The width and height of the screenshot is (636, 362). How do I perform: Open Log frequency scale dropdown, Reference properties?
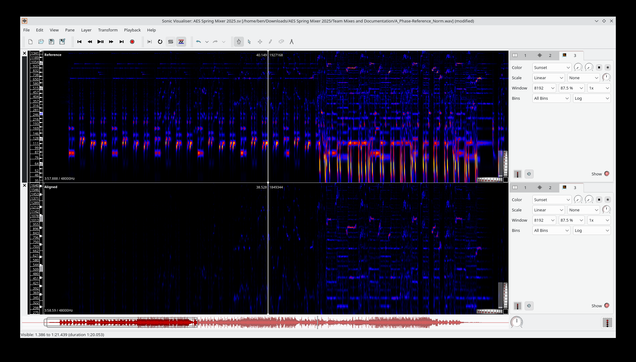(591, 98)
